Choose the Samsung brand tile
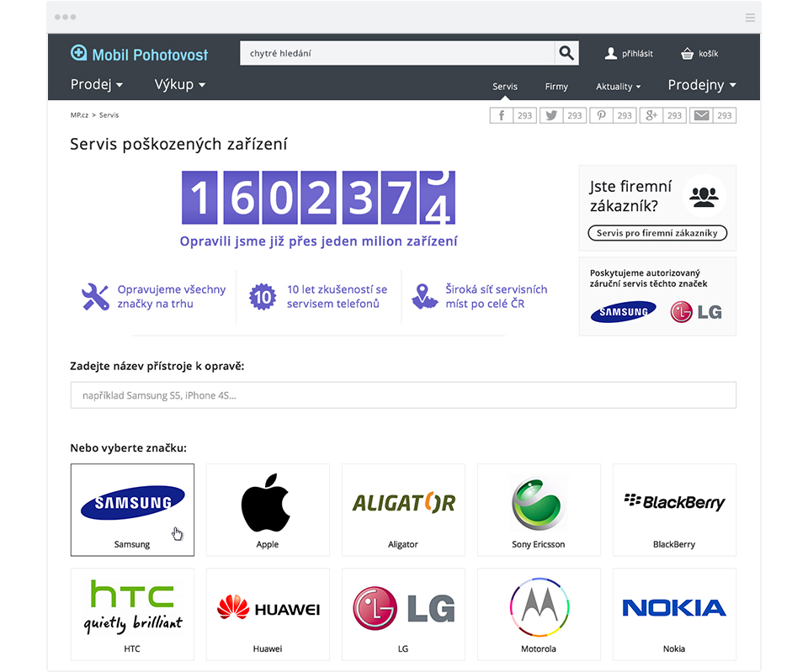 pyautogui.click(x=132, y=510)
